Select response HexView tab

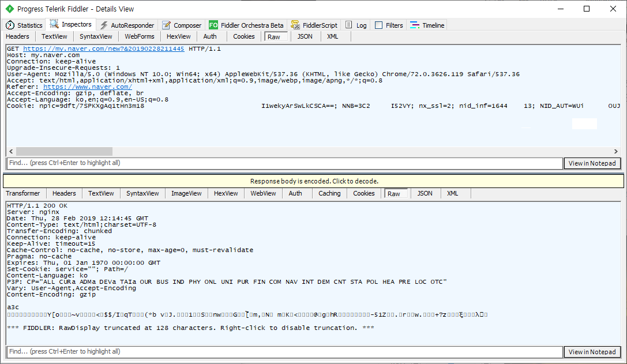pos(226,193)
